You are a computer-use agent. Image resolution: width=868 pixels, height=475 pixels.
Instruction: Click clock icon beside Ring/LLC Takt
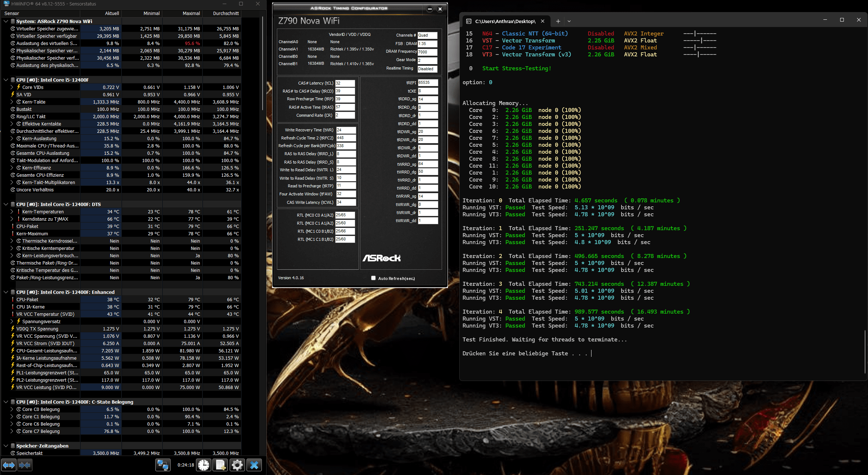pos(13,116)
